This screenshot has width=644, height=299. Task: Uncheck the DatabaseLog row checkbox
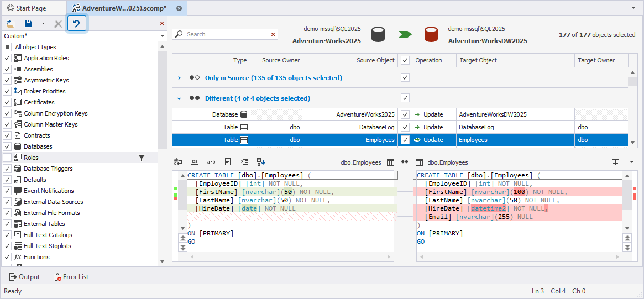click(405, 127)
